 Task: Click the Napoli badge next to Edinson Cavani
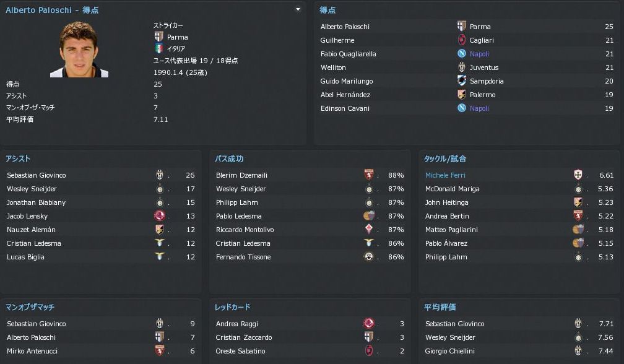point(461,108)
